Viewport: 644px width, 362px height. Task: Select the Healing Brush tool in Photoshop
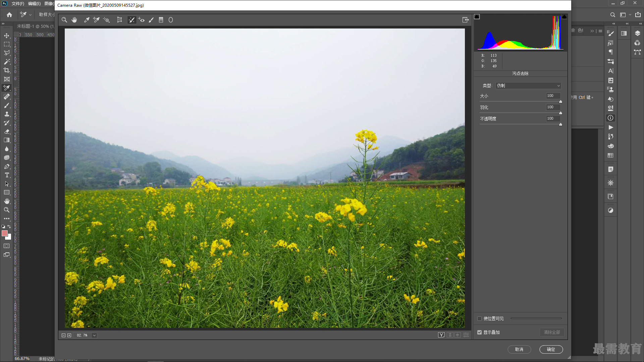(7, 97)
